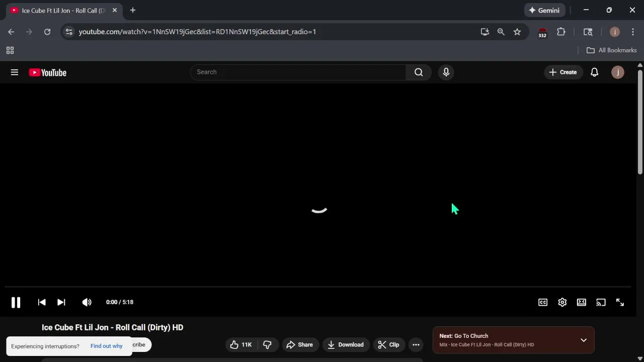Go to YouTube home logo
The height and width of the screenshot is (362, 644).
coord(47,72)
